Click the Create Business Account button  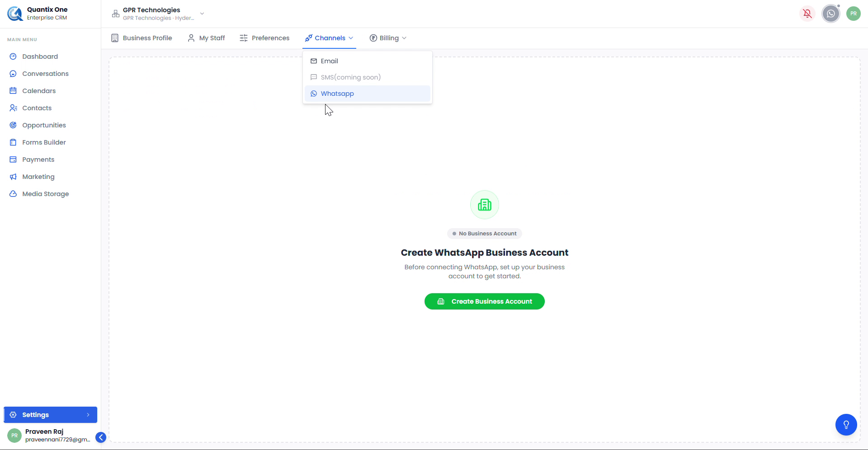tap(485, 301)
